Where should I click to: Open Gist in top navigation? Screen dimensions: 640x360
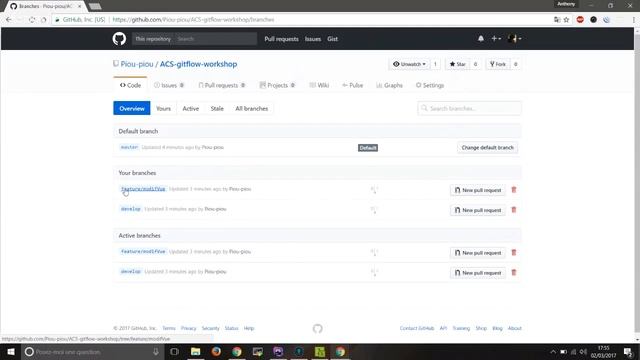click(x=332, y=39)
